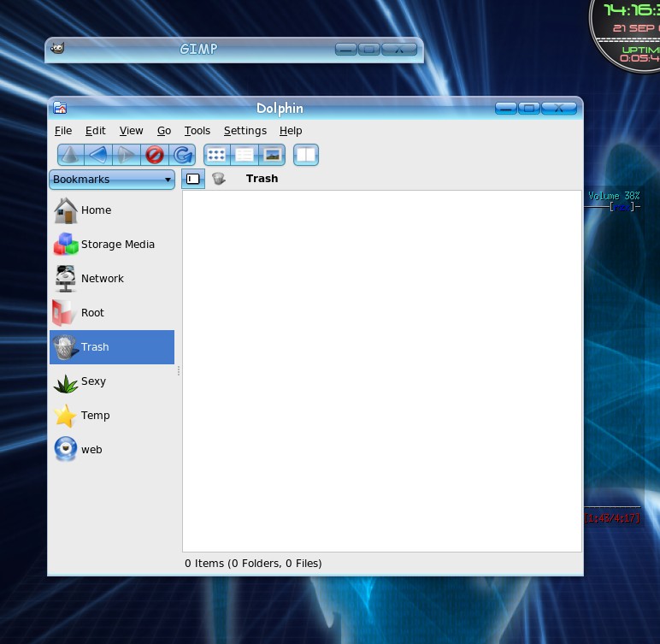Click the Trash breadcrumb in location bar
The image size is (660, 644).
262,179
